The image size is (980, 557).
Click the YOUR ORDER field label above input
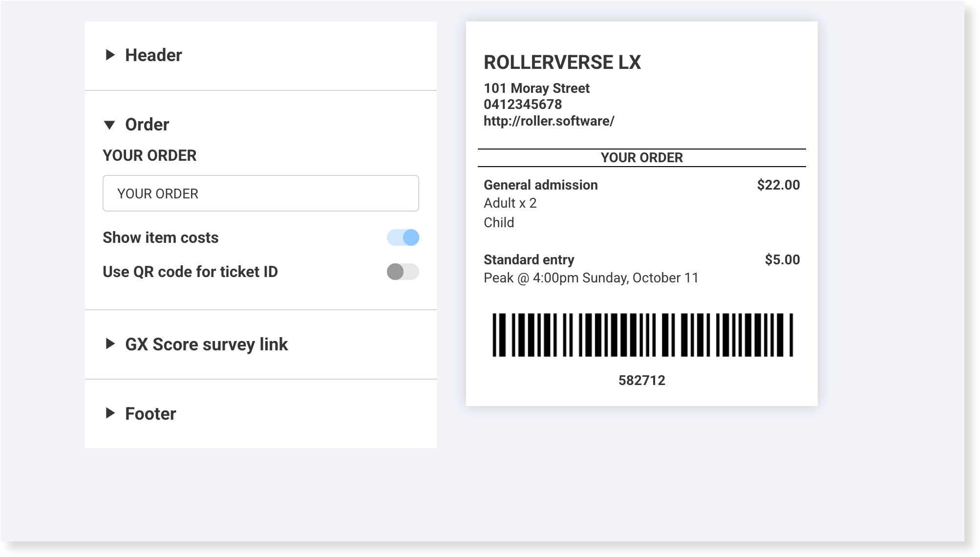(x=149, y=156)
